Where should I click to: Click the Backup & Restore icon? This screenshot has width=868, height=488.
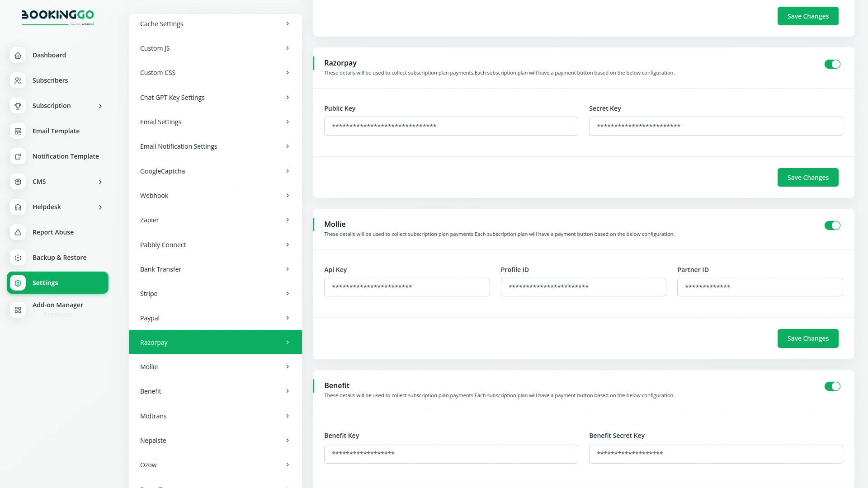[x=18, y=258]
